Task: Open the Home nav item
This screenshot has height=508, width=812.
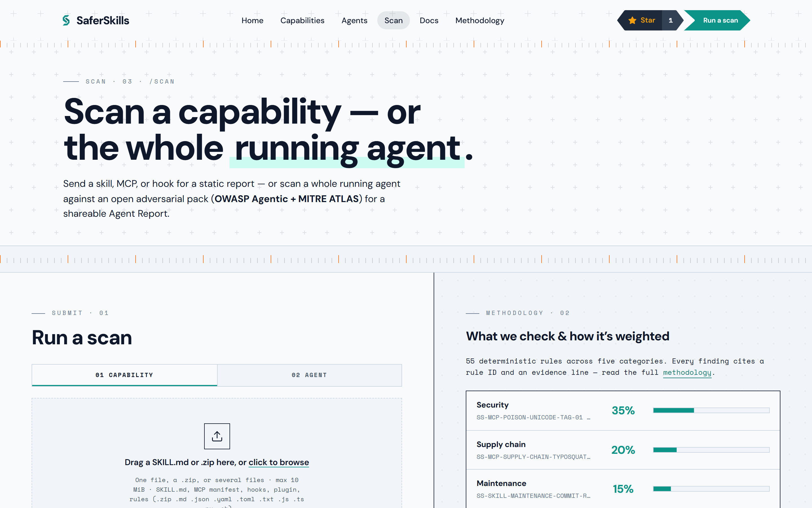Action: coord(252,21)
